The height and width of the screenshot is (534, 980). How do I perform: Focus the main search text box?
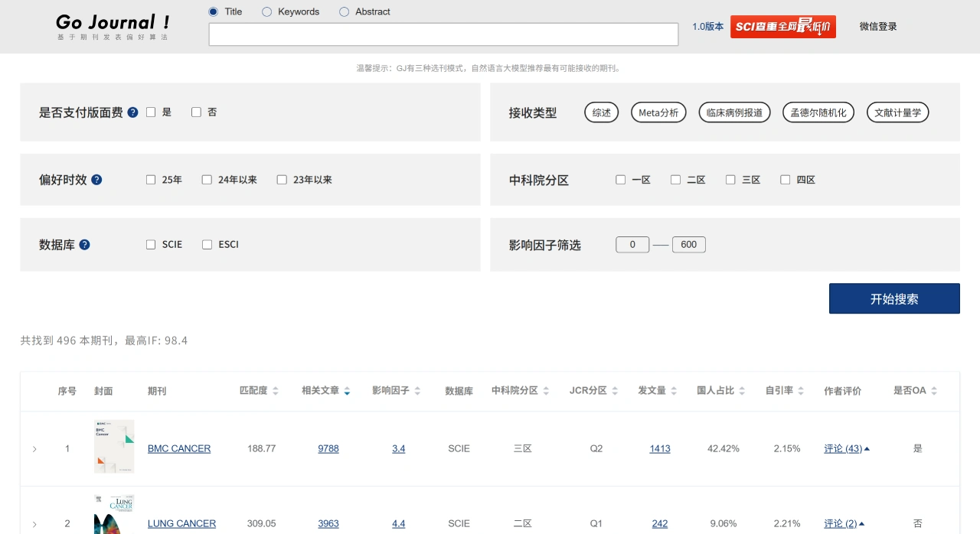443,34
